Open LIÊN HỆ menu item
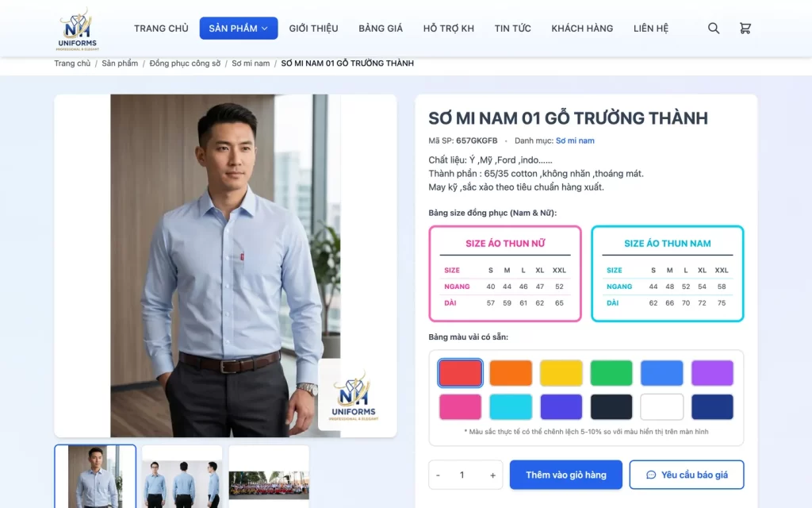812x508 pixels. click(x=651, y=29)
